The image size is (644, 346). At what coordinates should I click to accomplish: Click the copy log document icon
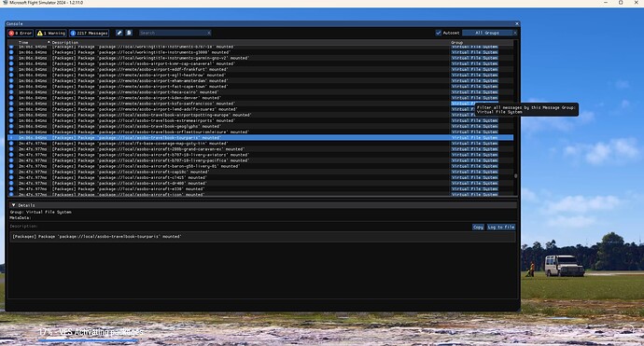[x=129, y=33]
